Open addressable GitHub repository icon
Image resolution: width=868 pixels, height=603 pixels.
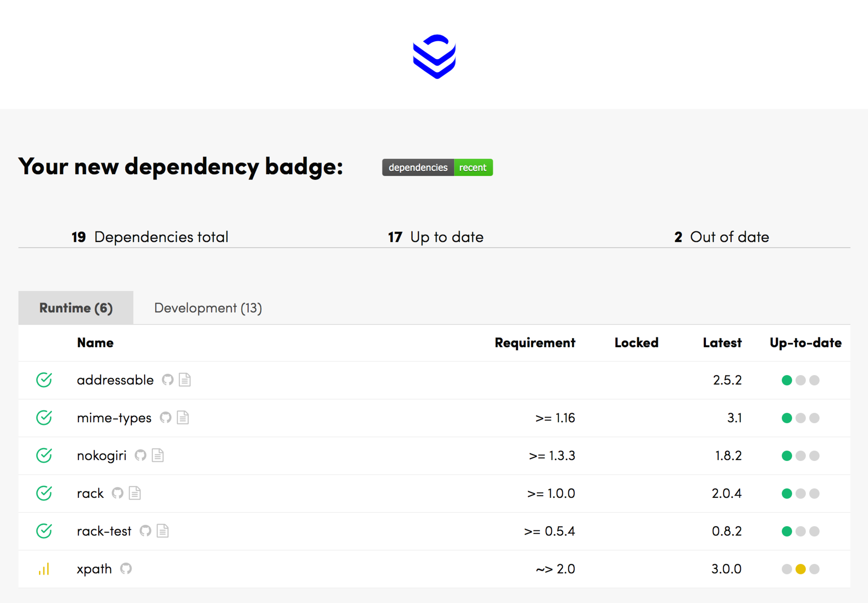coord(167,380)
